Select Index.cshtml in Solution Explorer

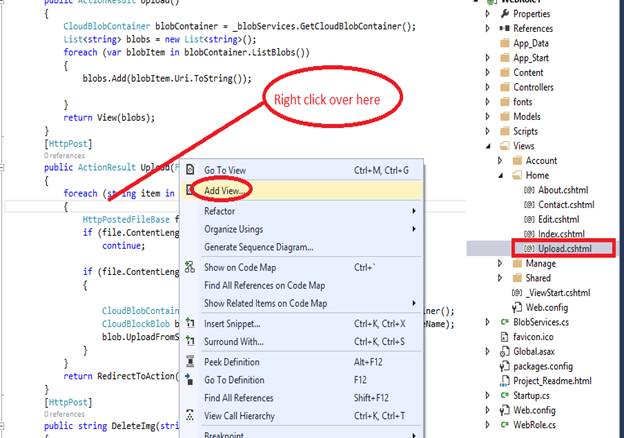point(562,234)
